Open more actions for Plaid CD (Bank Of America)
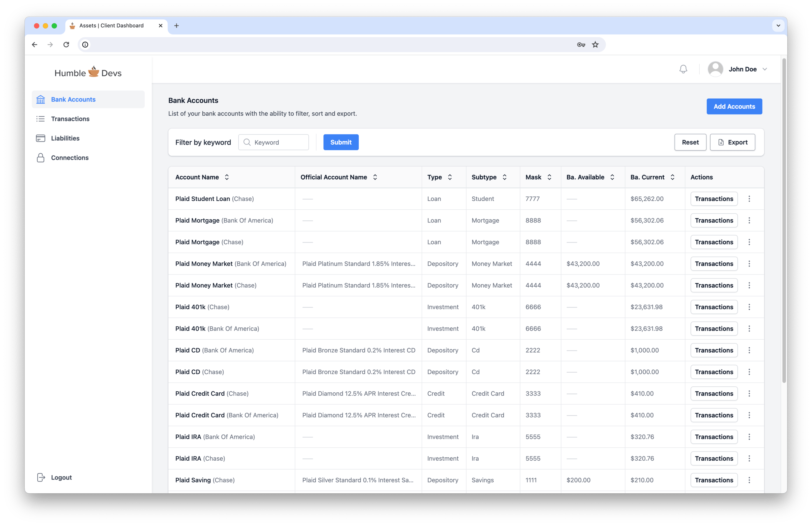 coord(749,350)
